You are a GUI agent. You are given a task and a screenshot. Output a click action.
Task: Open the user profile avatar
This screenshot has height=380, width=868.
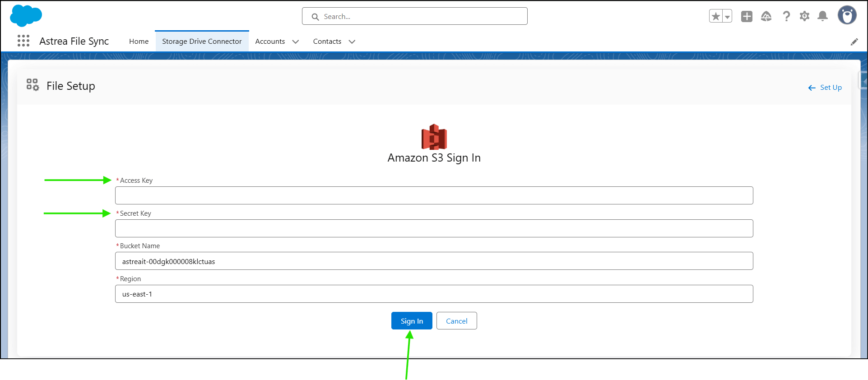847,15
